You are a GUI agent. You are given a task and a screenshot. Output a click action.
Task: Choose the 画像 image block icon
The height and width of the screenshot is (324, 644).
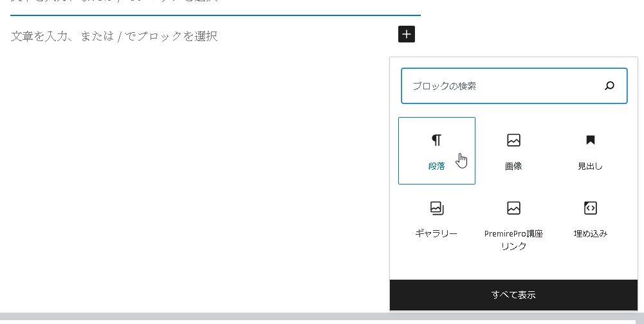pos(513,140)
